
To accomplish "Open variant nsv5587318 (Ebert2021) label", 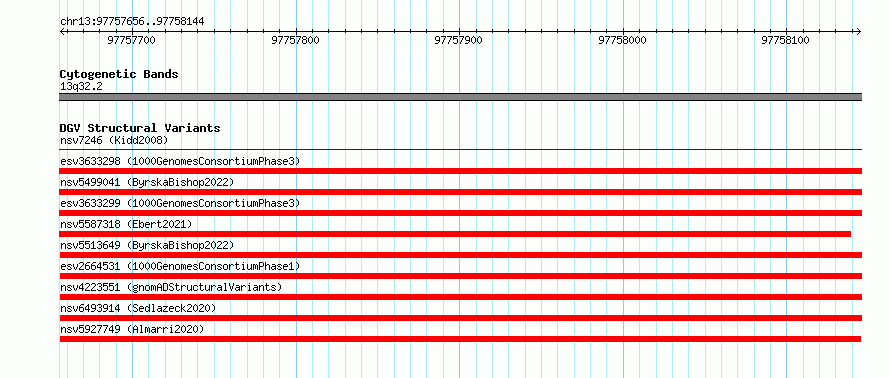I will (126, 224).
